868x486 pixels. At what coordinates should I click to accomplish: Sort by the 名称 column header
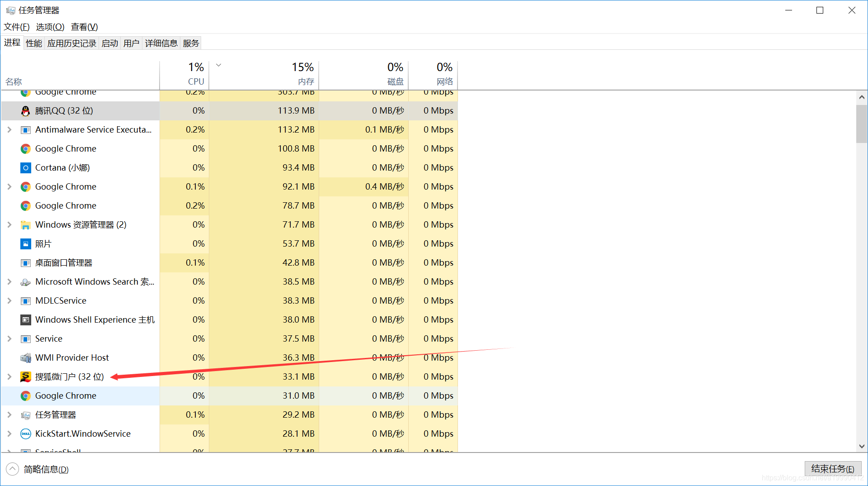point(80,75)
